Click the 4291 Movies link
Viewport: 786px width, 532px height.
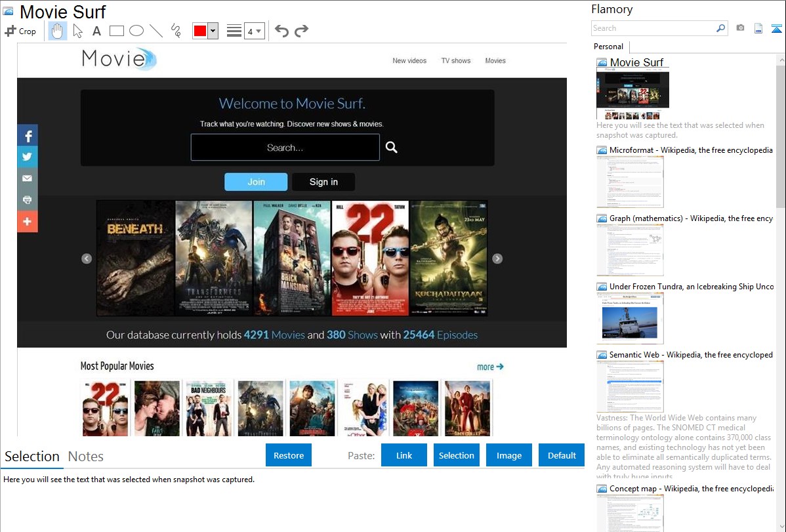(274, 335)
